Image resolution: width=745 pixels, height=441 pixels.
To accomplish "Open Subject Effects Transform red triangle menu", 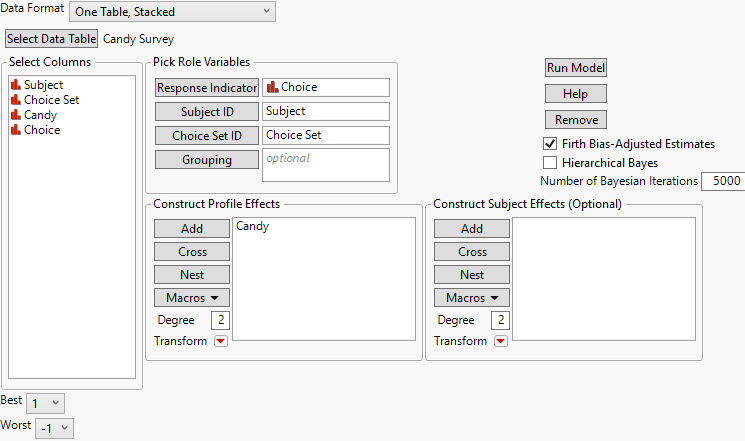I will pos(501,341).
